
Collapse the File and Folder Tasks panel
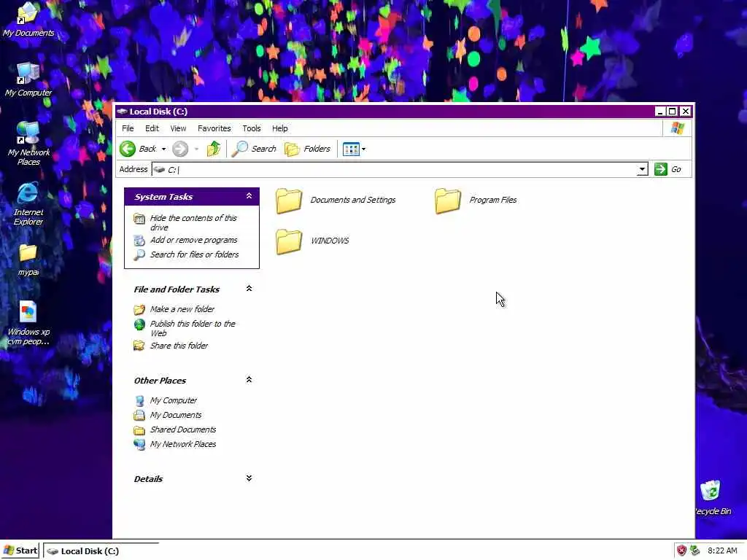coord(249,289)
